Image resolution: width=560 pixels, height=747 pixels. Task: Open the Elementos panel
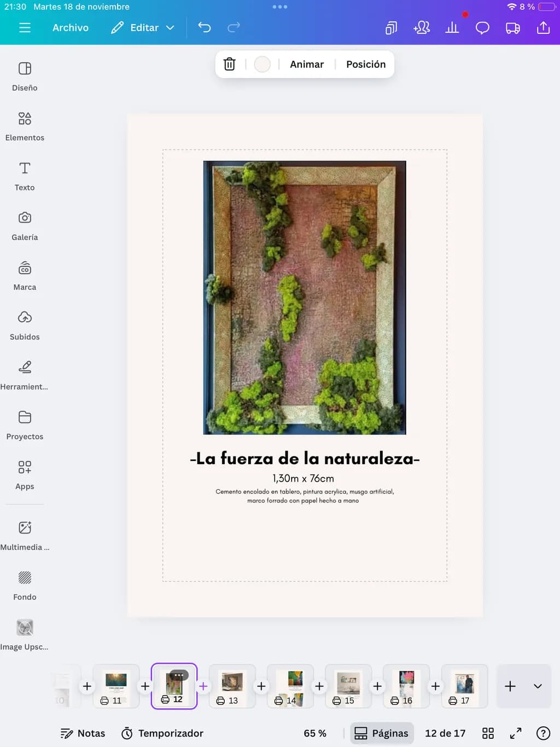coord(25,126)
